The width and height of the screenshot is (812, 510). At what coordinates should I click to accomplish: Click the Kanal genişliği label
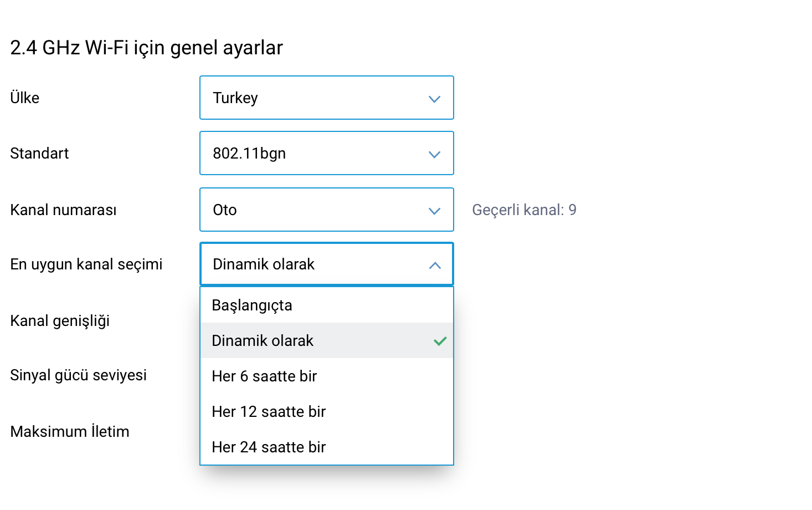[x=60, y=321]
